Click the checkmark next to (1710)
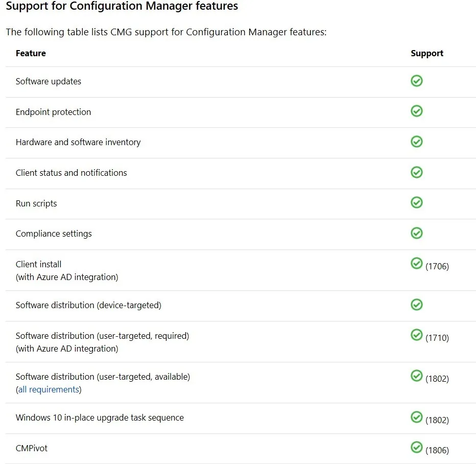 (417, 335)
